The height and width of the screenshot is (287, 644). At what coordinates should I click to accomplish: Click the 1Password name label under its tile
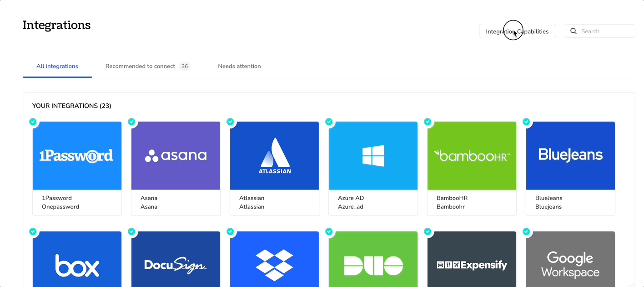pos(57,198)
